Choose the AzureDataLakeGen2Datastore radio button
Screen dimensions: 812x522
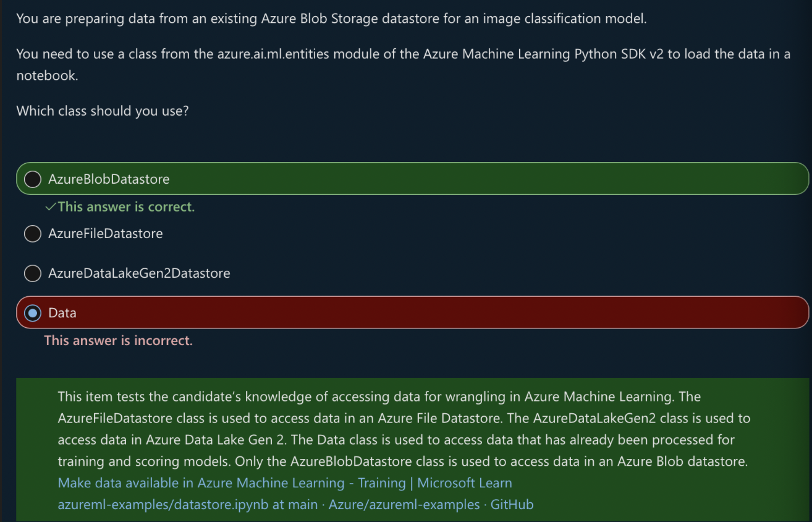pos(32,273)
